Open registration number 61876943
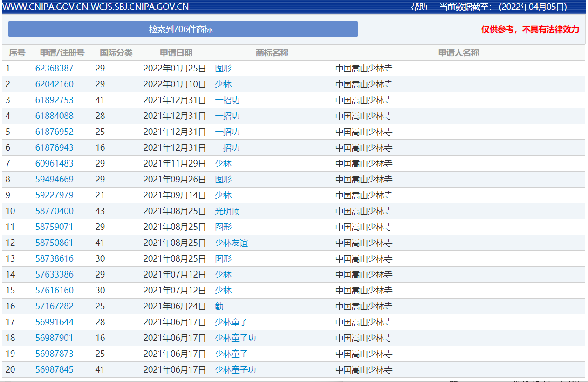This screenshot has height=382, width=588. 55,147
